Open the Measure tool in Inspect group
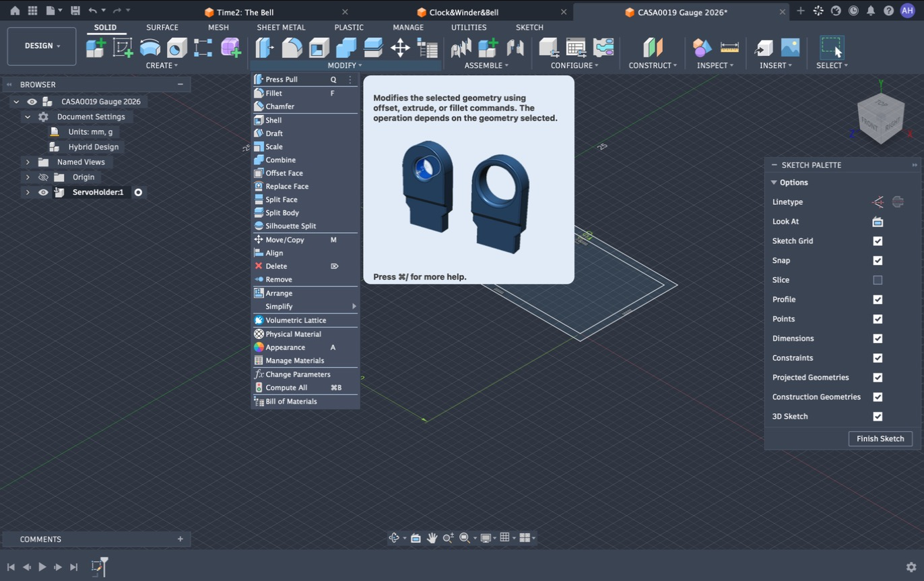 coord(729,47)
